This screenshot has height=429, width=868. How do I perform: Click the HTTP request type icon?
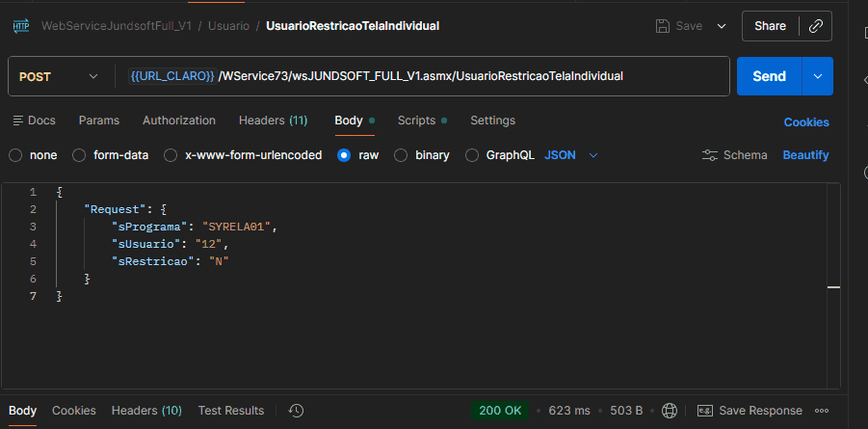click(x=21, y=26)
